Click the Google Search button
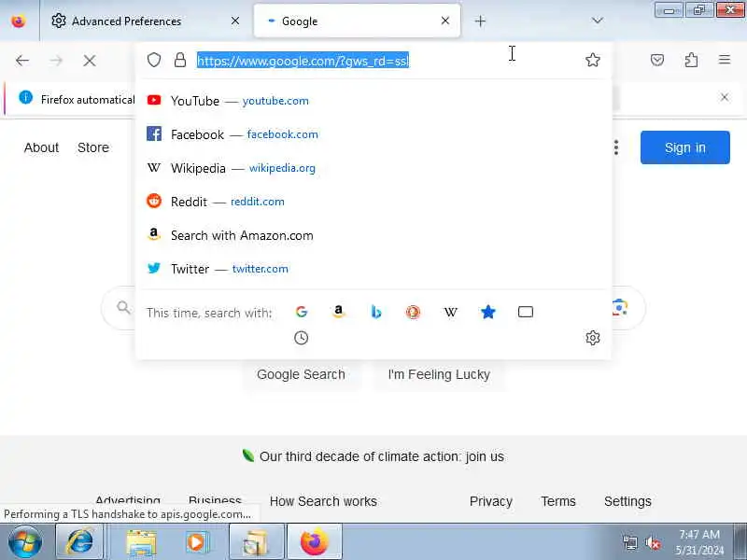Viewport: 747px width, 560px height. point(301,374)
